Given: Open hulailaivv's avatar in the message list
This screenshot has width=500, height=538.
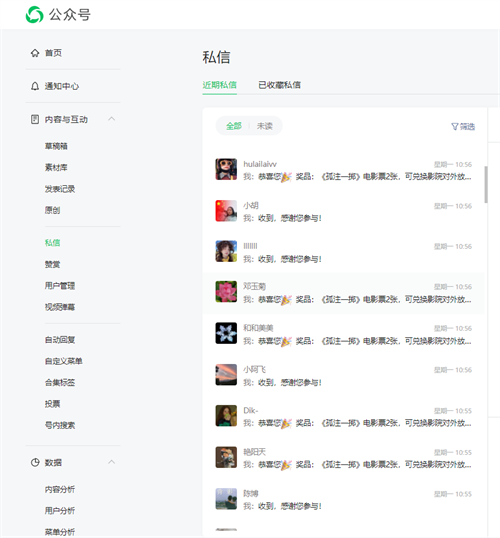Looking at the screenshot, I should point(226,169).
